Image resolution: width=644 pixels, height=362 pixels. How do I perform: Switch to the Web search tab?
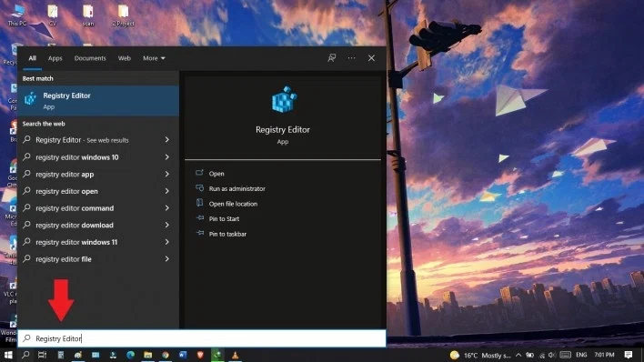[x=125, y=58]
